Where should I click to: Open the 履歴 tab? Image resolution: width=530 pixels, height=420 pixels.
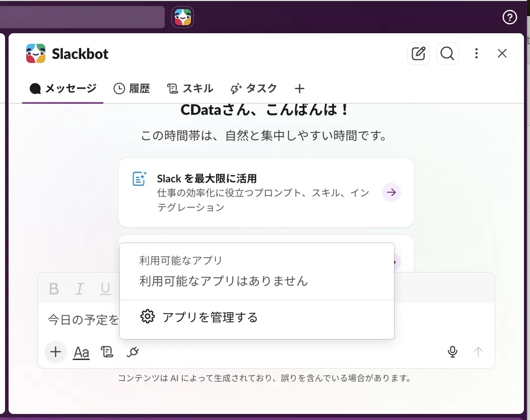[132, 89]
